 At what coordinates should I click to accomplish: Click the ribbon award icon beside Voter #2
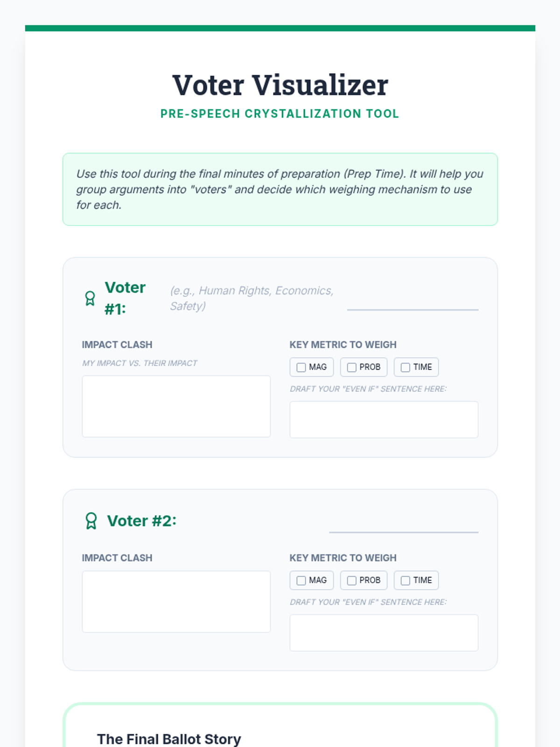tap(91, 521)
